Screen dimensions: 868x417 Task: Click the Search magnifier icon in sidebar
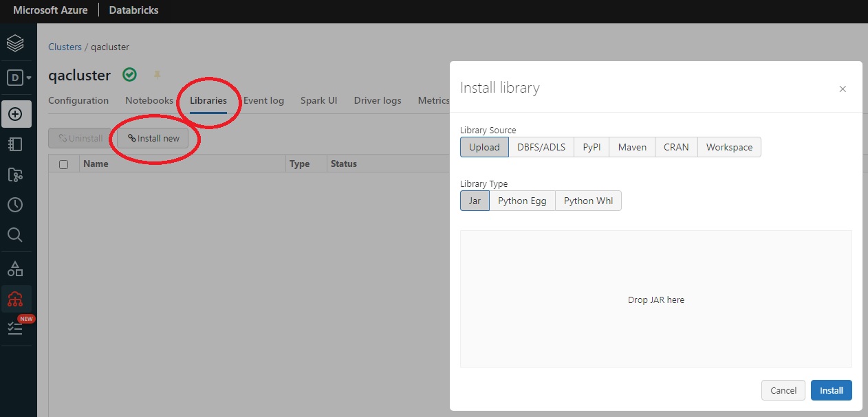[x=15, y=235]
